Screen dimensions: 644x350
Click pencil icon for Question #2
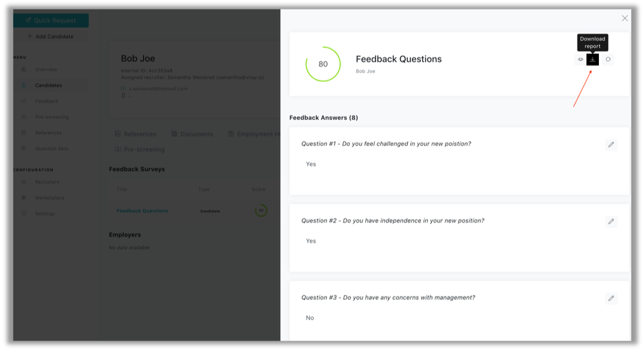coord(611,221)
